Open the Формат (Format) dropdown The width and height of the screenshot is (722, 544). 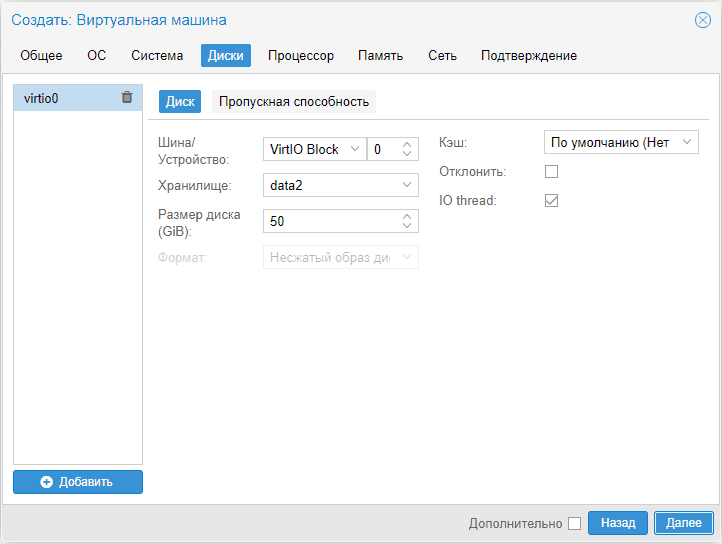[x=407, y=257]
